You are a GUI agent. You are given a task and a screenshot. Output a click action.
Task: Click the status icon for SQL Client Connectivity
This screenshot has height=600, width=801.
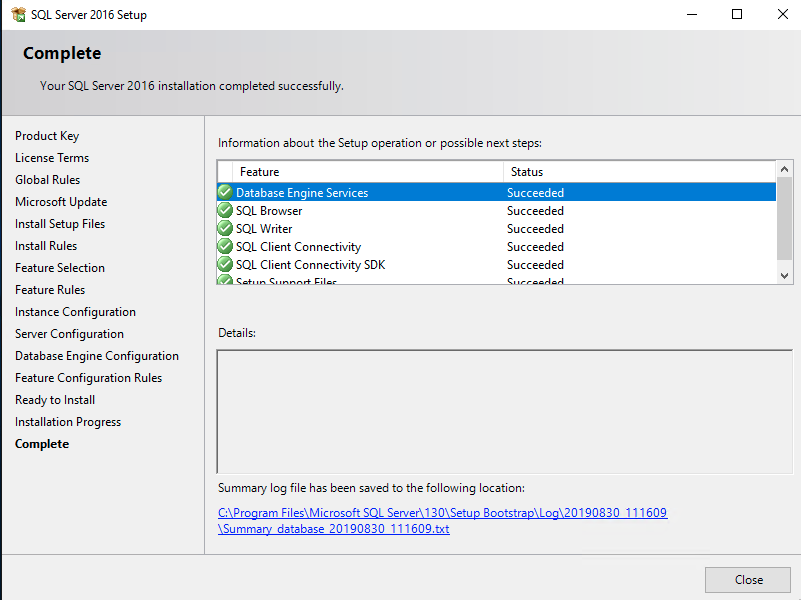[225, 247]
